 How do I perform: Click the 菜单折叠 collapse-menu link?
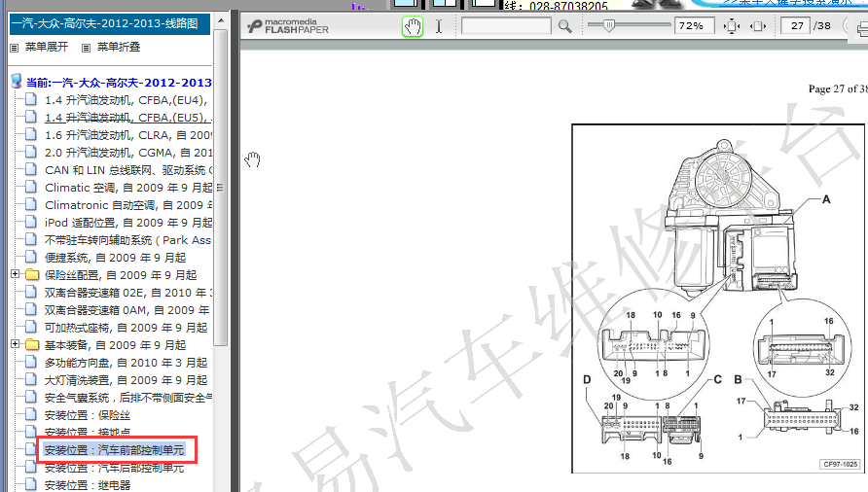pyautogui.click(x=119, y=47)
